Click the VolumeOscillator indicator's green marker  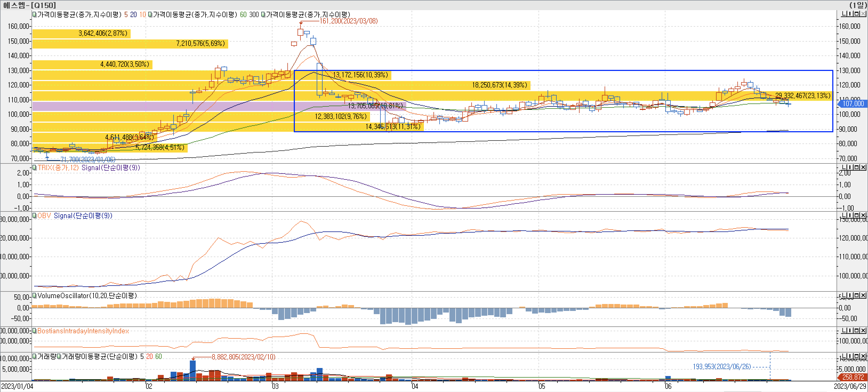pos(34,296)
